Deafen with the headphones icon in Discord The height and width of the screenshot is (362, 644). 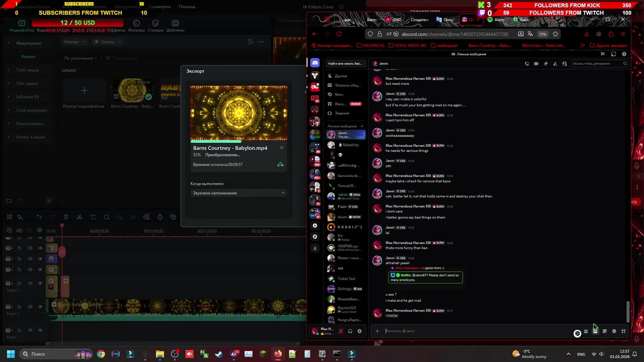pos(350,331)
